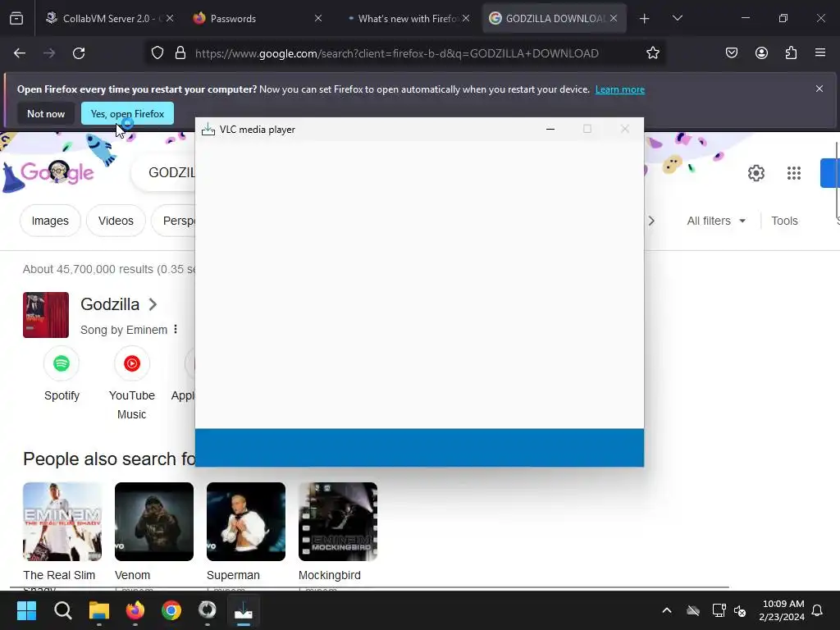Filter results by Images
Image resolution: width=840 pixels, height=630 pixels.
[x=50, y=221]
